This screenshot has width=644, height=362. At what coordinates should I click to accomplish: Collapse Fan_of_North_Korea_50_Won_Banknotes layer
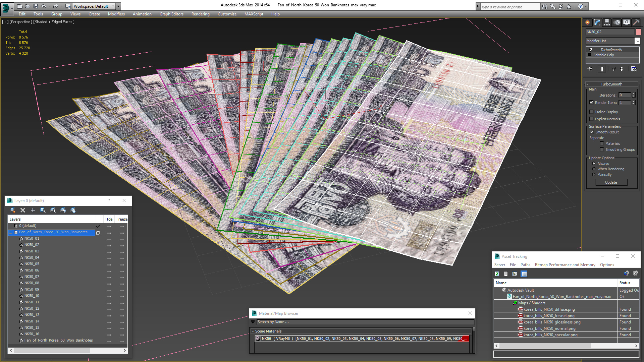(x=10, y=232)
